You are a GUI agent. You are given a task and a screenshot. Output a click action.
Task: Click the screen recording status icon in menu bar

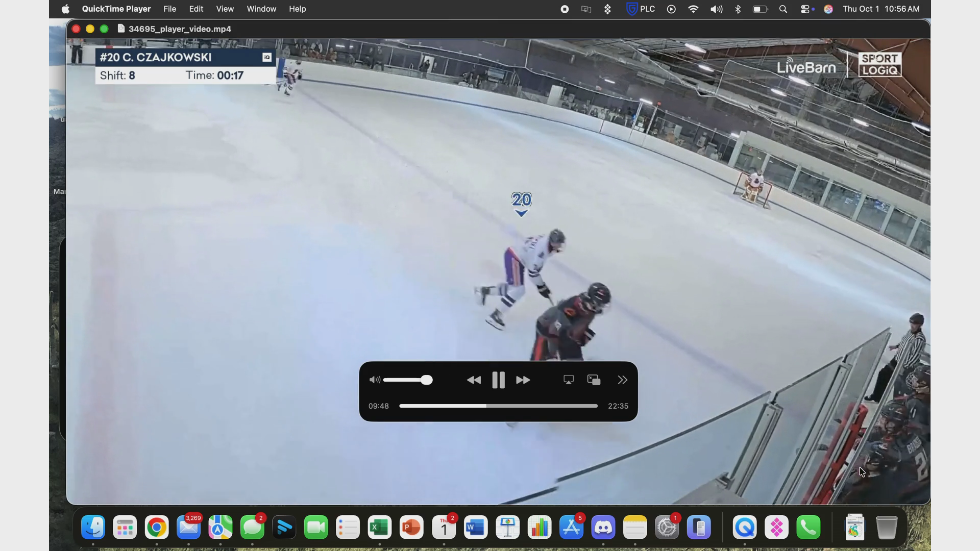pos(565,9)
